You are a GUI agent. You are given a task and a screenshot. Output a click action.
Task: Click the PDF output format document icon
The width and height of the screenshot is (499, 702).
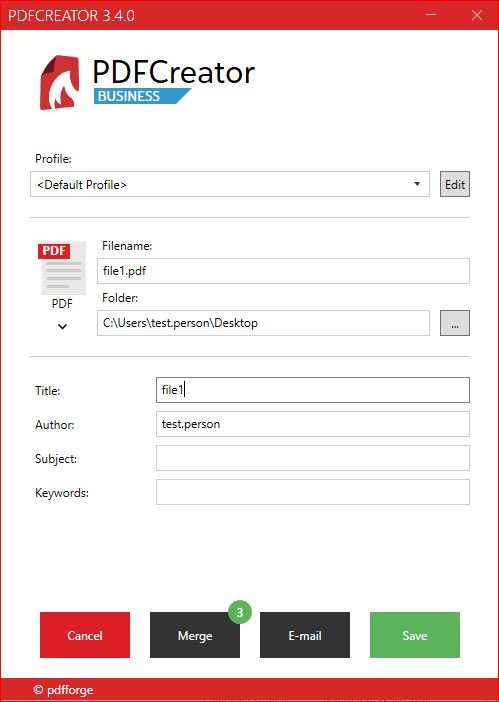tap(62, 268)
